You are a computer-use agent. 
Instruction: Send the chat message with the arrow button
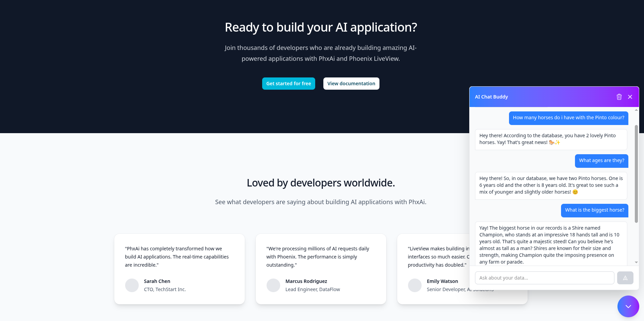(625, 278)
